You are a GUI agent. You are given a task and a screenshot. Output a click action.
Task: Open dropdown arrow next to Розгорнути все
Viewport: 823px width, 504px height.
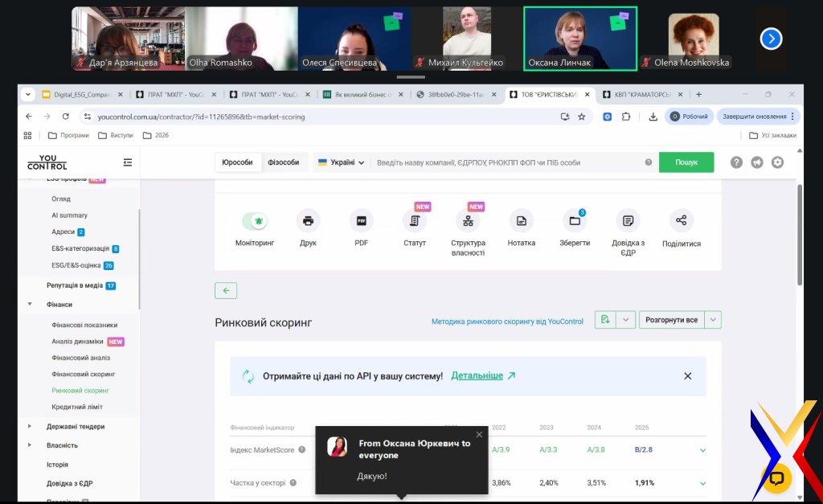pos(713,320)
